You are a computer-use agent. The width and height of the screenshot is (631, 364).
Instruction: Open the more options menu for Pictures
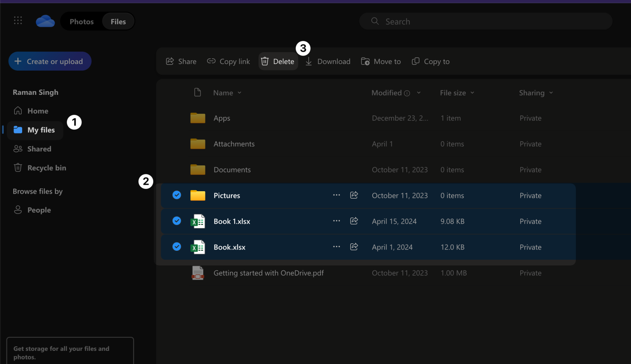coord(336,195)
